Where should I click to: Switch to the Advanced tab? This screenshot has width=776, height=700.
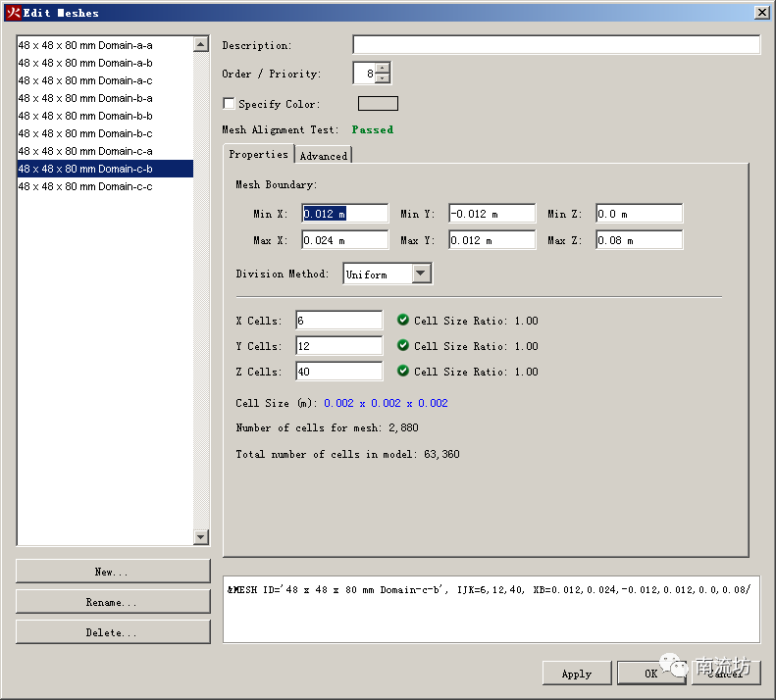[x=323, y=155]
